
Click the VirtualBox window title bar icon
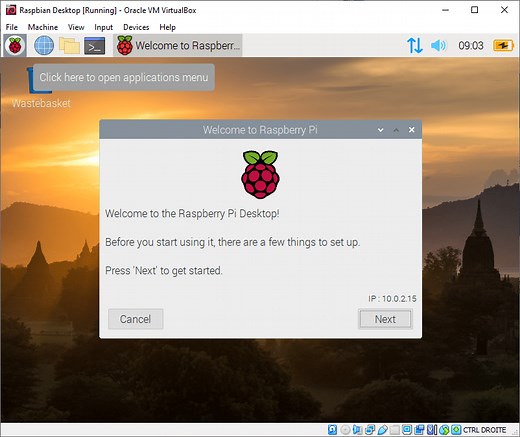(11, 10)
